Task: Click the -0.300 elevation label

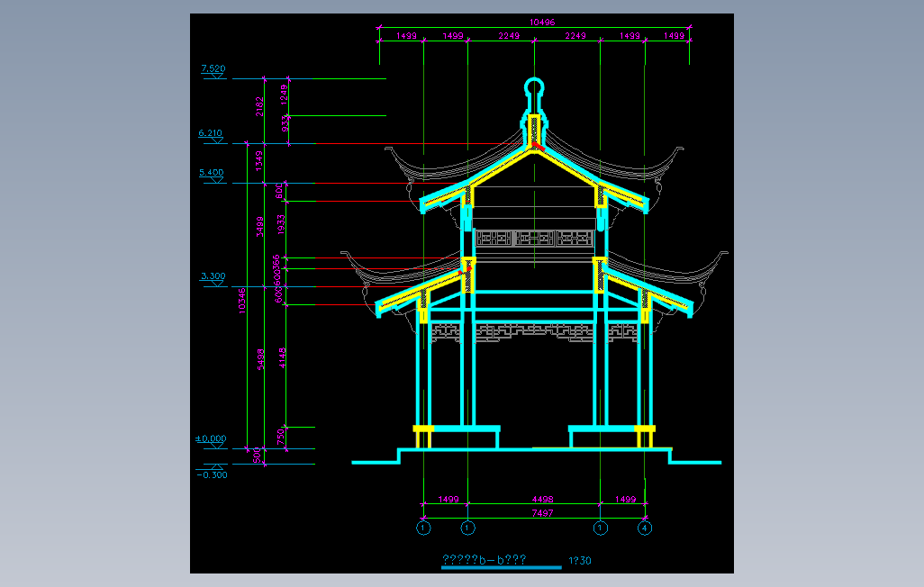Action: [x=213, y=475]
